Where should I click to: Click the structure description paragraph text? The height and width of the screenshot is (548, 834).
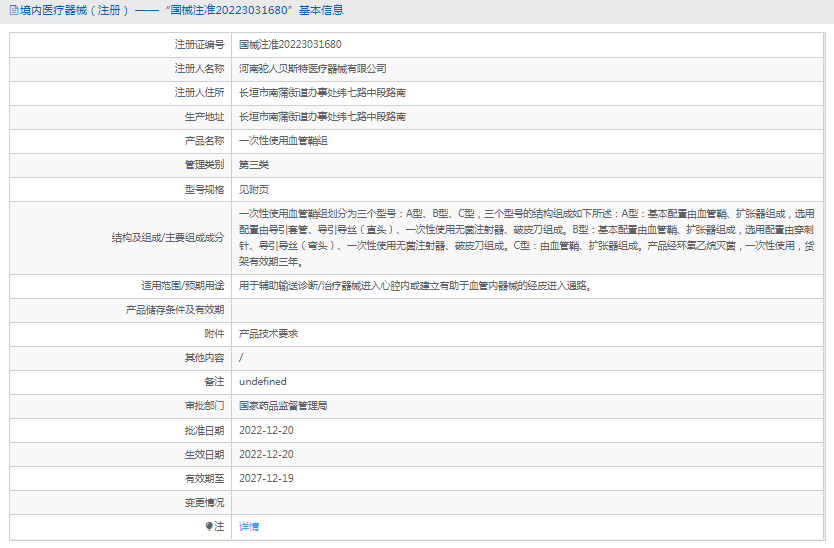pyautogui.click(x=527, y=238)
